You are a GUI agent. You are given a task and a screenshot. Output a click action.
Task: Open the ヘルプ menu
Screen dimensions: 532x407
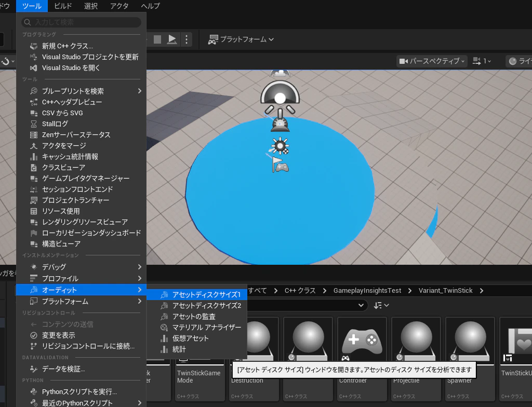(150, 6)
